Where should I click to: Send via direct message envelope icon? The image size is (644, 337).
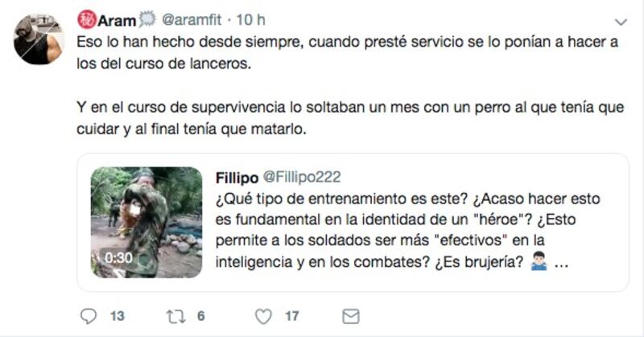click(351, 316)
